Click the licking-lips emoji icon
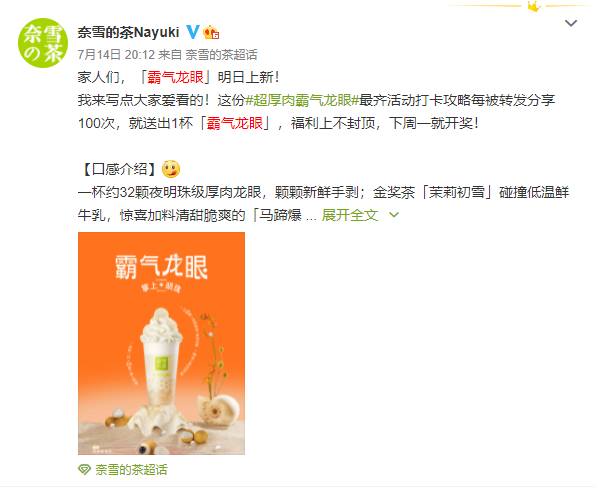 (x=171, y=169)
